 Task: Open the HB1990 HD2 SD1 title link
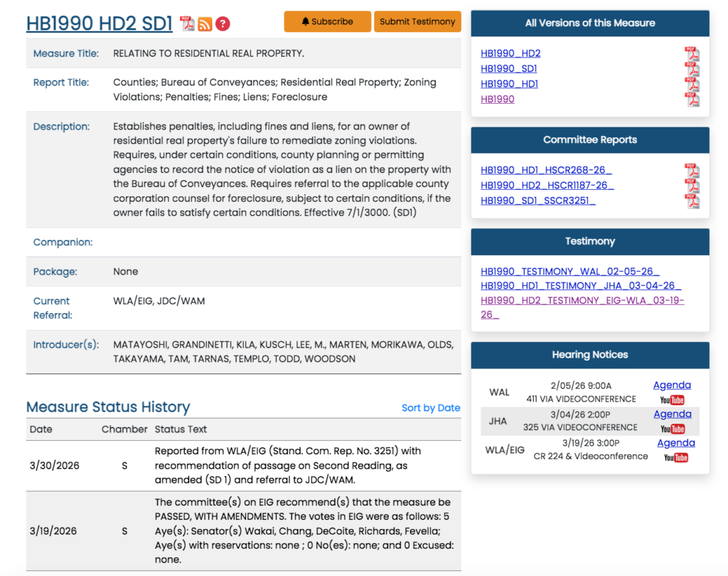point(100,23)
